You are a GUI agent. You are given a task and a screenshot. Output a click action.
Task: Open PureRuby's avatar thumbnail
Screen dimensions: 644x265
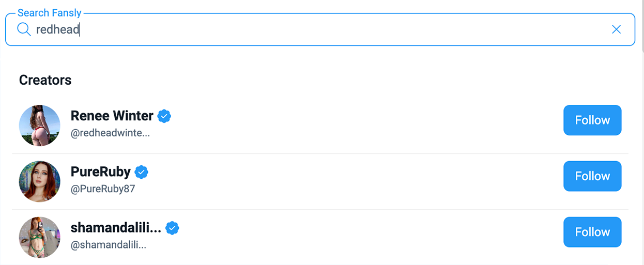tap(40, 181)
